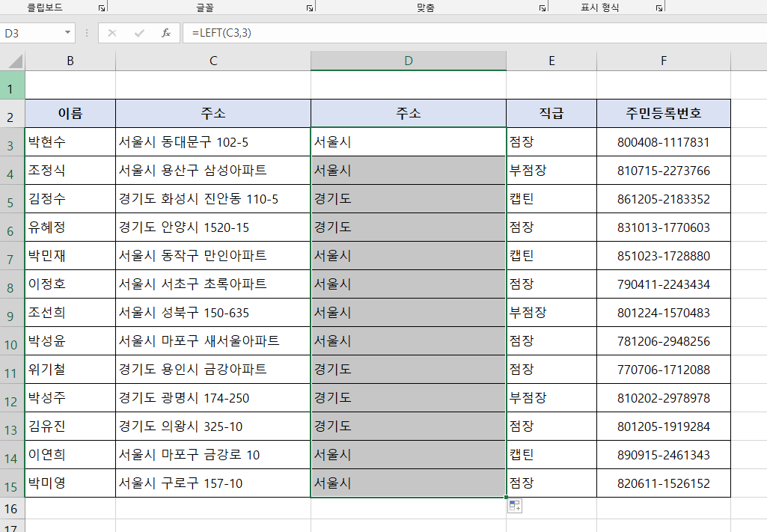Click address 서울시 동대문구 102-5
767x532 pixels.
213,142
